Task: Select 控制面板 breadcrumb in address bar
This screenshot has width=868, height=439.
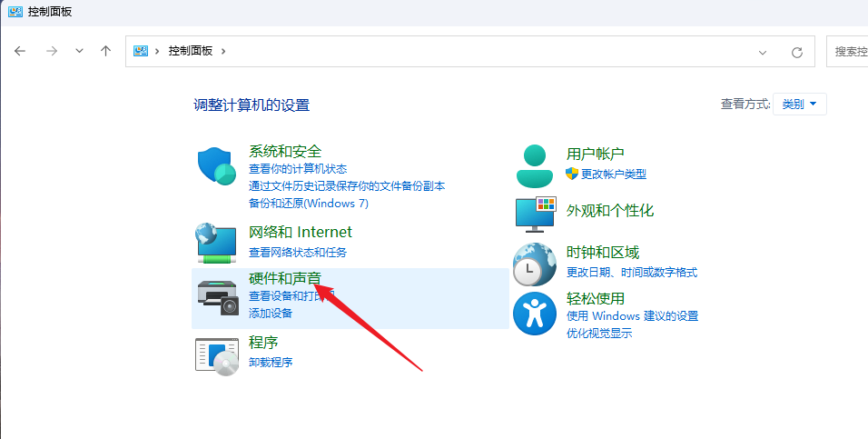Action: tap(191, 51)
